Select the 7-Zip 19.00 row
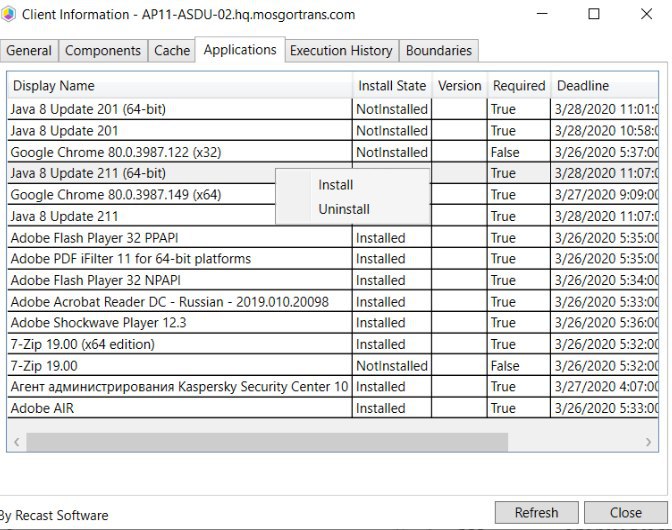This screenshot has height=530, width=672. tap(333, 366)
